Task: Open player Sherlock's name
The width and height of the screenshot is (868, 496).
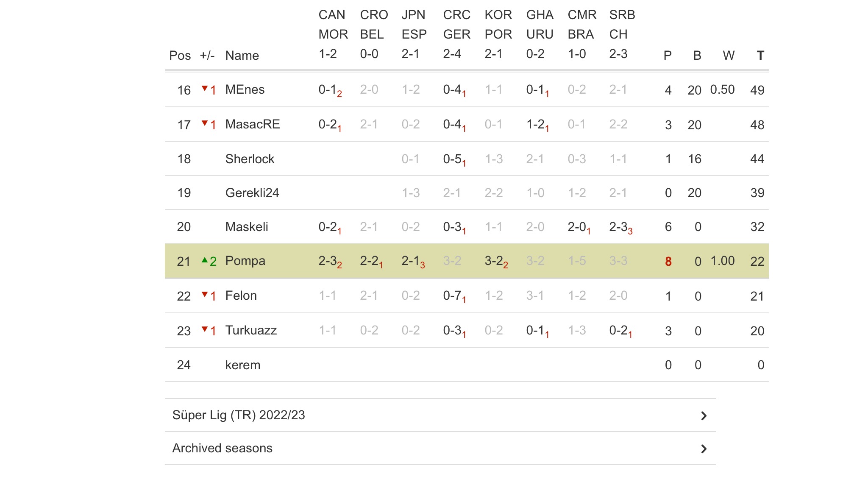Action: [x=250, y=159]
